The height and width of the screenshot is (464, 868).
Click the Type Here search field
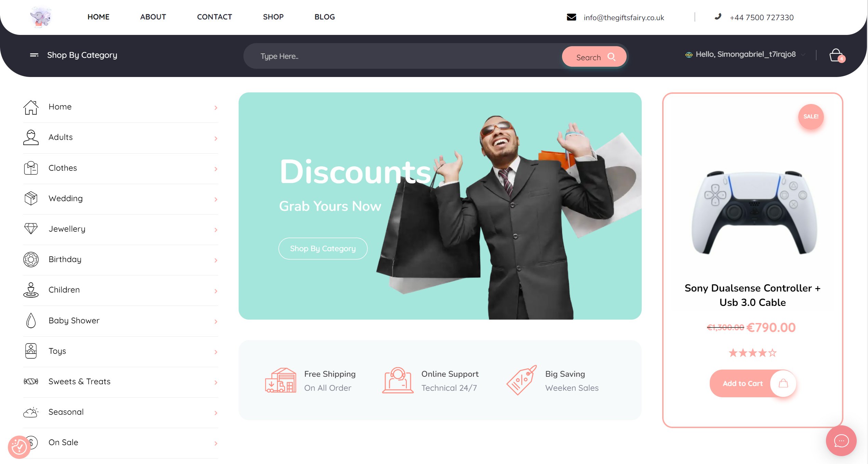coord(403,56)
